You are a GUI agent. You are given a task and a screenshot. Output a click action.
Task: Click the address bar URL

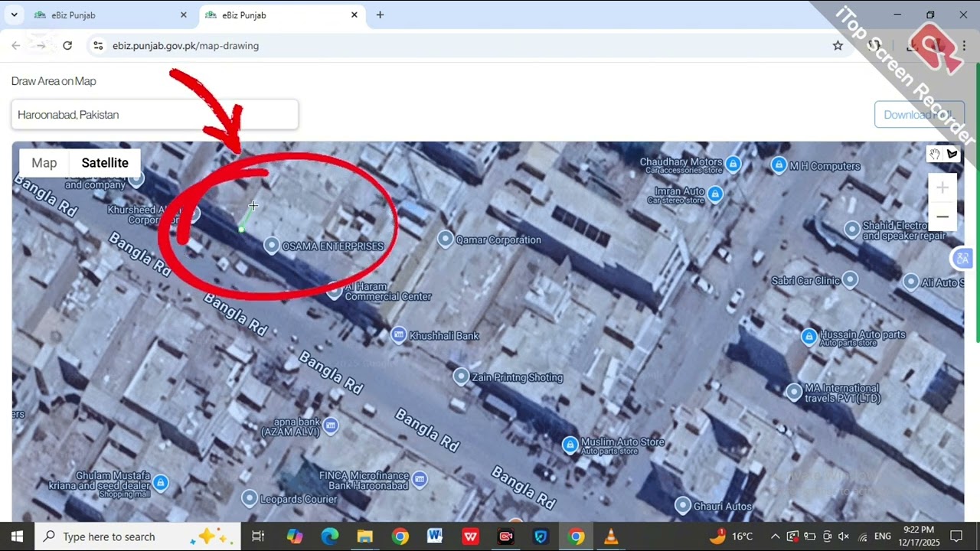186,46
